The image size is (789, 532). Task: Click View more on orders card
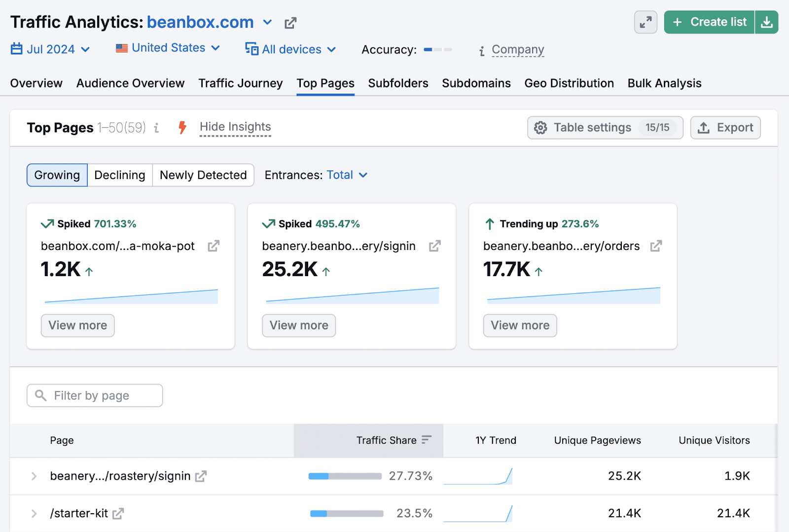click(x=520, y=325)
